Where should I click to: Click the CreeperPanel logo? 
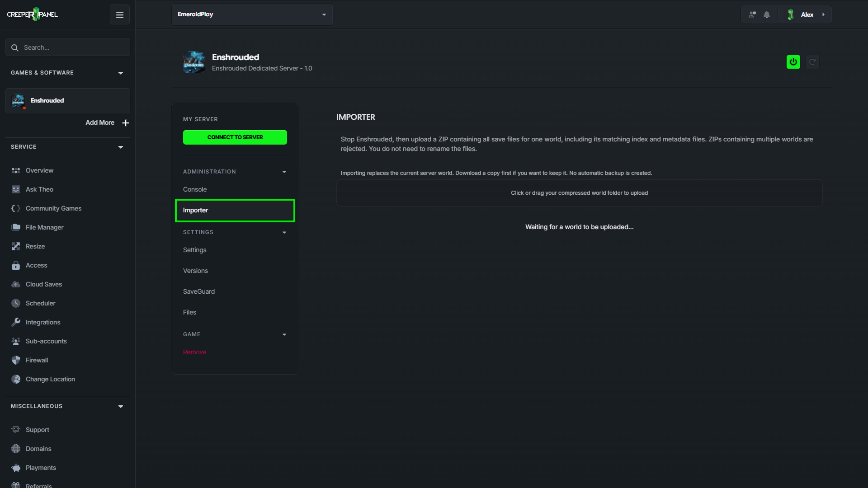(x=32, y=14)
